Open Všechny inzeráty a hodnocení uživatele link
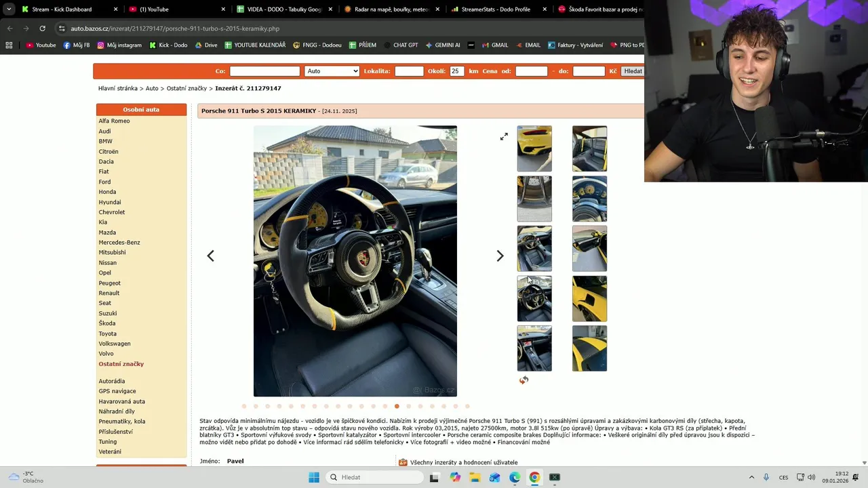868x488 pixels. pyautogui.click(x=464, y=462)
